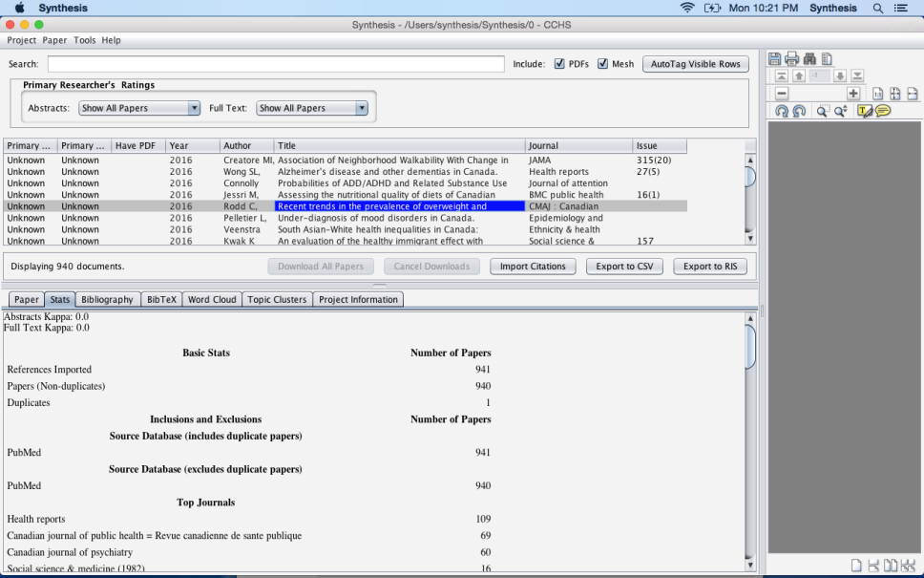This screenshot has width=924, height=578.
Task: Toggle the Mesh include checkbox
Action: pyautogui.click(x=602, y=64)
